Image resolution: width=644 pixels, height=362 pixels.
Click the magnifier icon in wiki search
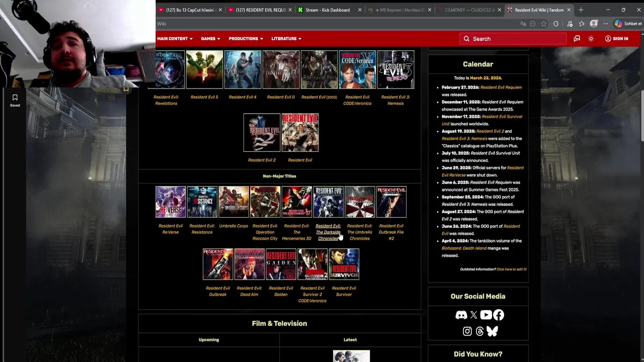coord(466,39)
